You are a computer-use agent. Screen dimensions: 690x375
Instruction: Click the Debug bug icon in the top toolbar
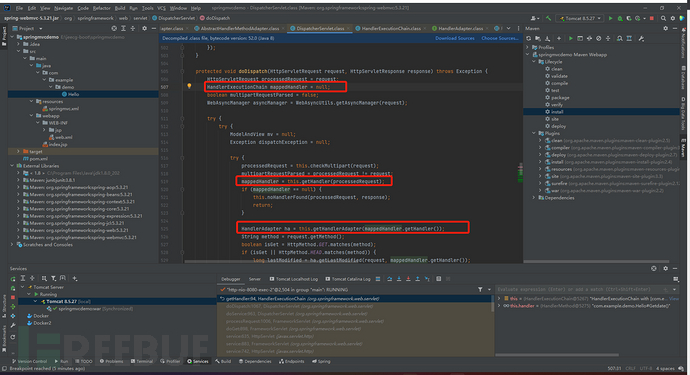620,18
